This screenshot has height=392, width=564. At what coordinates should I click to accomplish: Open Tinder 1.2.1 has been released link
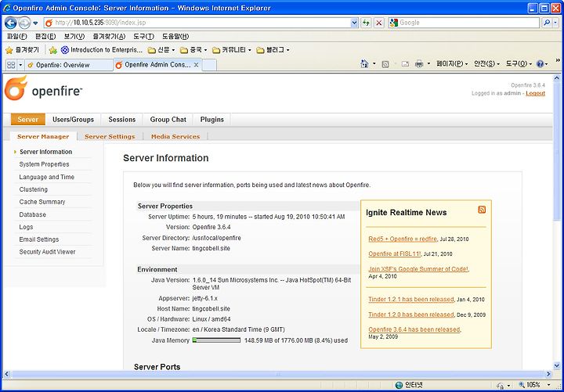click(x=411, y=300)
